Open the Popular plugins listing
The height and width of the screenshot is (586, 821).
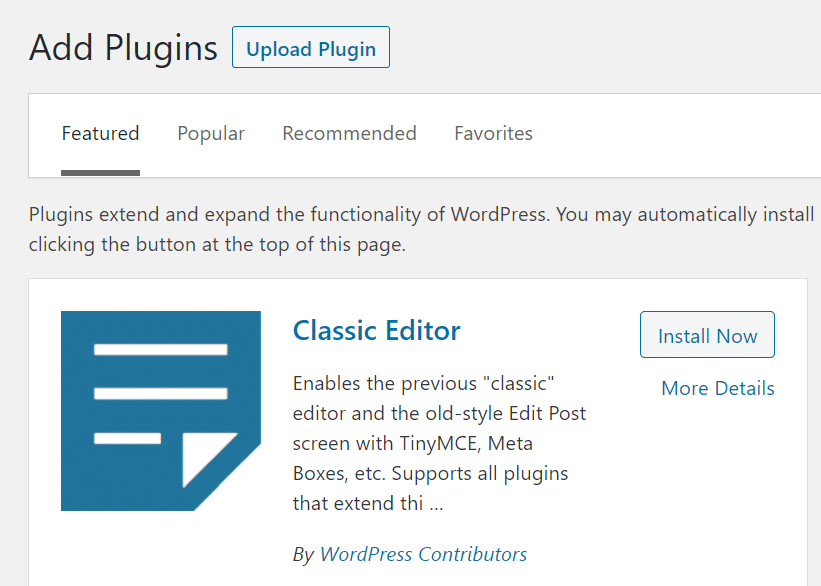click(x=210, y=133)
